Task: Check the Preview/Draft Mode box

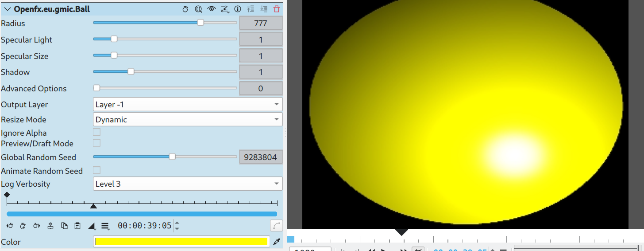Action: click(x=96, y=143)
